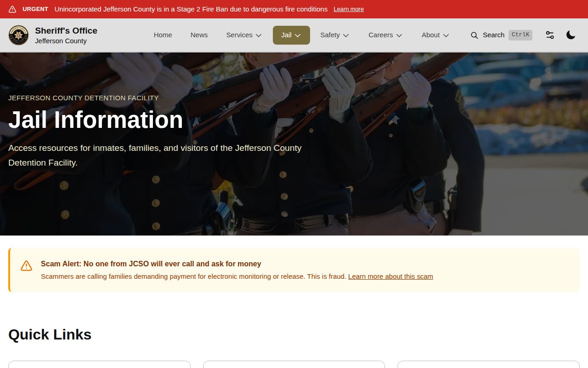Viewport: 588px width, 368px height.
Task: Toggle dark mode with the moon icon
Action: click(x=571, y=35)
